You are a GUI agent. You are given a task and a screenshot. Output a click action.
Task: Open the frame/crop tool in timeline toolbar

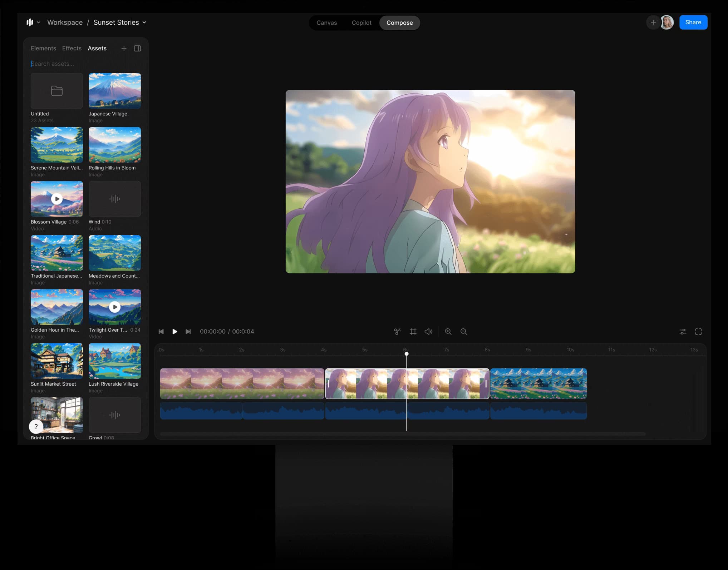(413, 331)
